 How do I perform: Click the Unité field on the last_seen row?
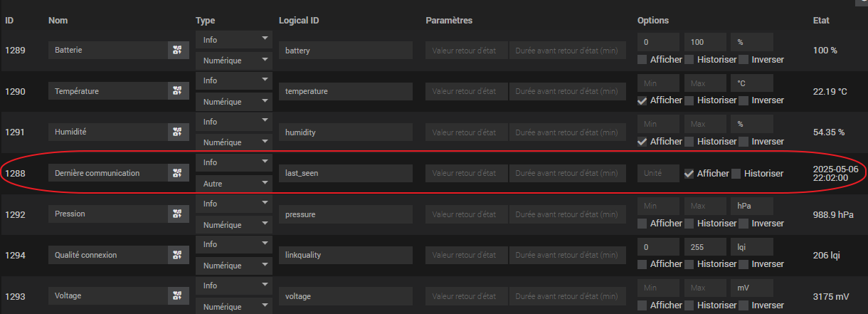tap(658, 173)
